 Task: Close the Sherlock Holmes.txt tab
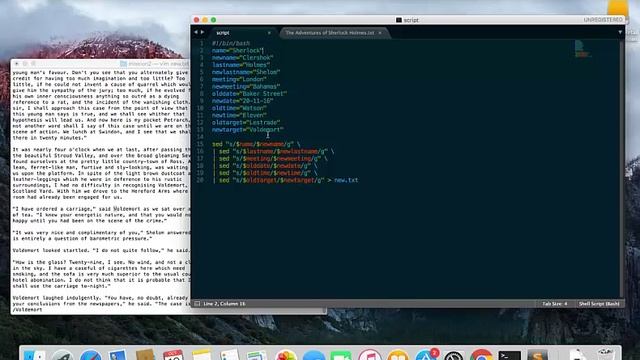click(x=380, y=33)
